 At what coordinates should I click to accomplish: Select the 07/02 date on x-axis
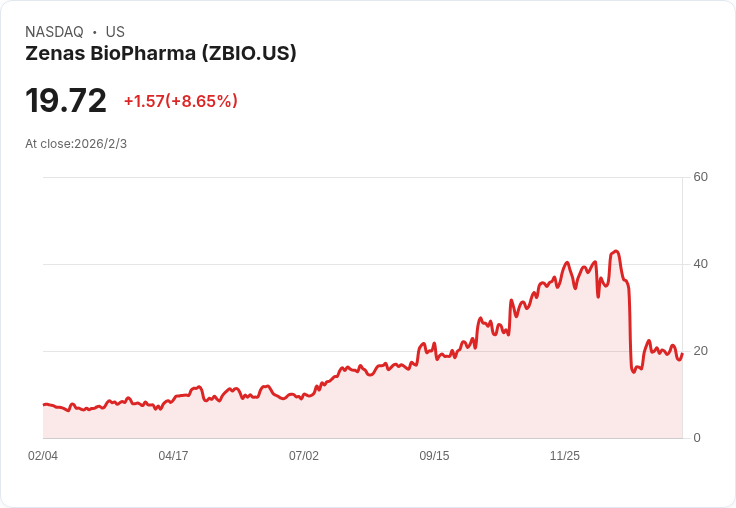point(304,456)
